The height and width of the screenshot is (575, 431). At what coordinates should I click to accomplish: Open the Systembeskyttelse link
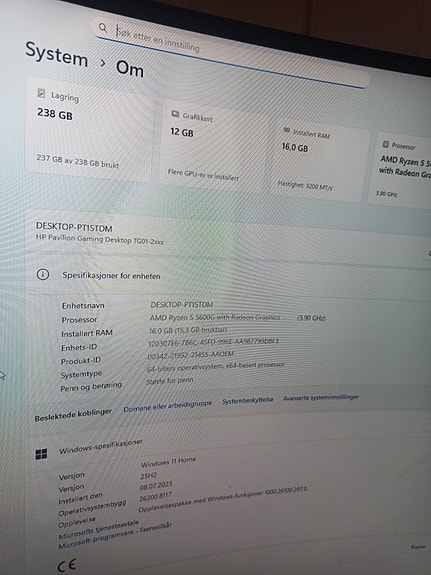(x=248, y=400)
